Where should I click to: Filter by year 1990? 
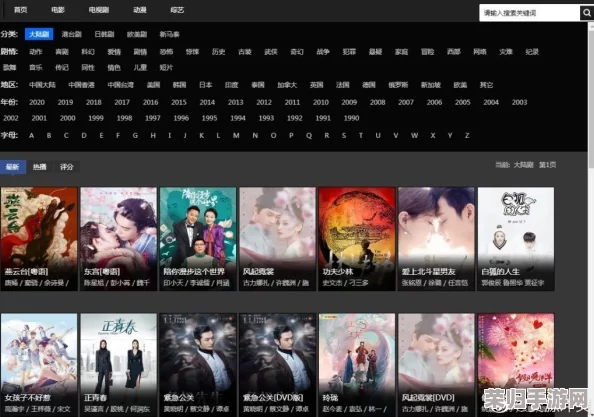[x=351, y=118]
